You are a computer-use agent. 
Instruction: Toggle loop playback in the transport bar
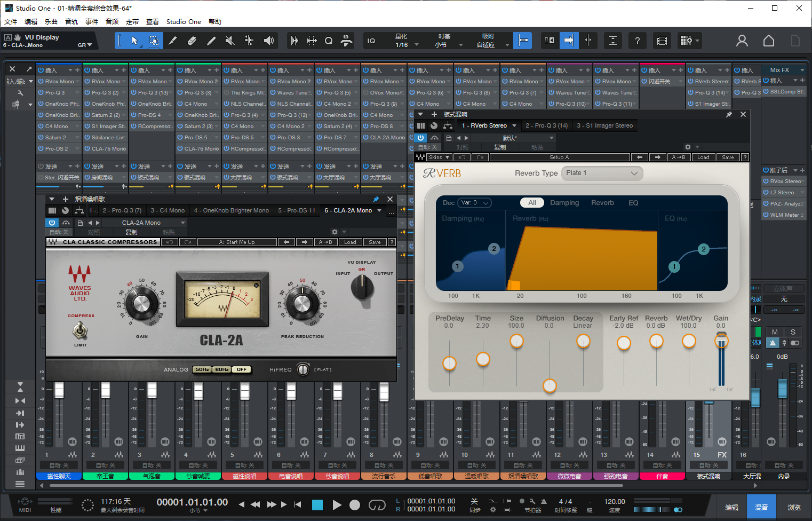[x=377, y=504]
